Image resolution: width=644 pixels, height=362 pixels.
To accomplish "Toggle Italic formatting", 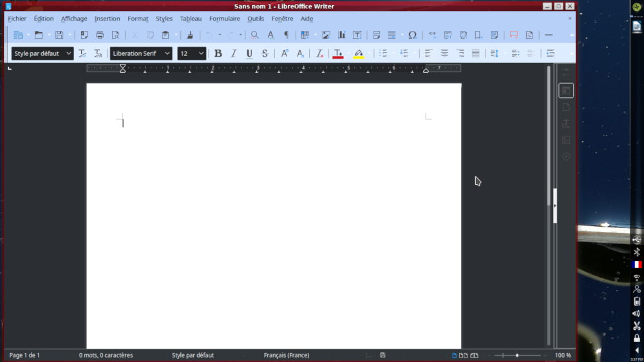I will pyautogui.click(x=234, y=53).
